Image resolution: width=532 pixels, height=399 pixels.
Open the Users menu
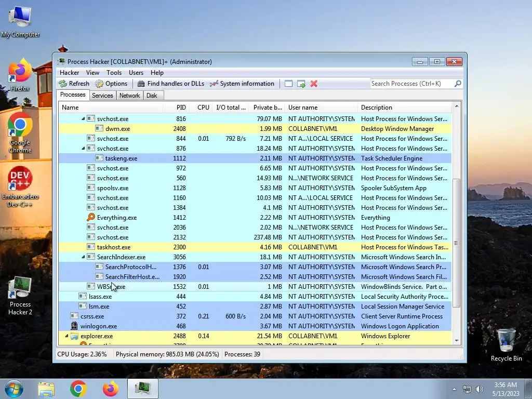(136, 73)
